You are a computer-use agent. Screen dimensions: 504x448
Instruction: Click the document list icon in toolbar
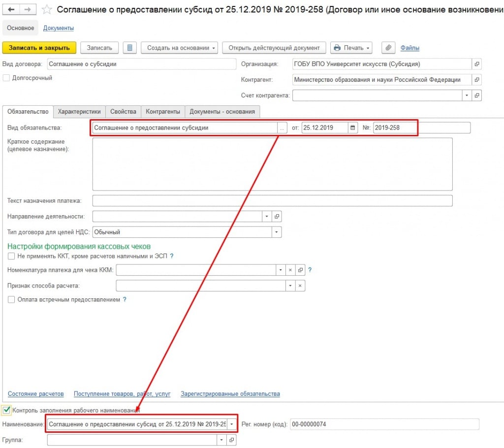[x=129, y=48]
